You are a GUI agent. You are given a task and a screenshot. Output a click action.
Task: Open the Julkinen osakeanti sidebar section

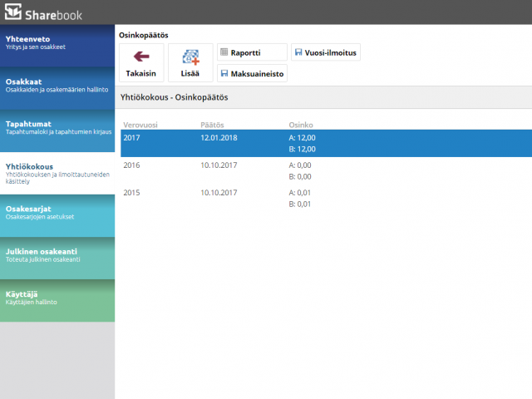pos(57,258)
